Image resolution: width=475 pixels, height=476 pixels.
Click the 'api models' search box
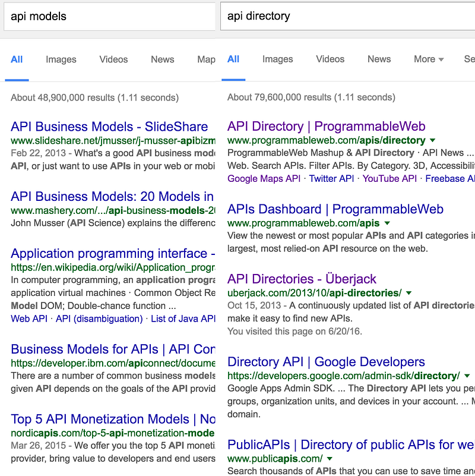[110, 16]
